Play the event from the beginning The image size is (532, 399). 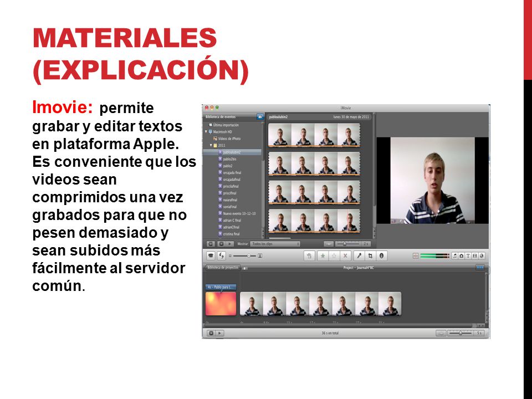tap(229, 244)
